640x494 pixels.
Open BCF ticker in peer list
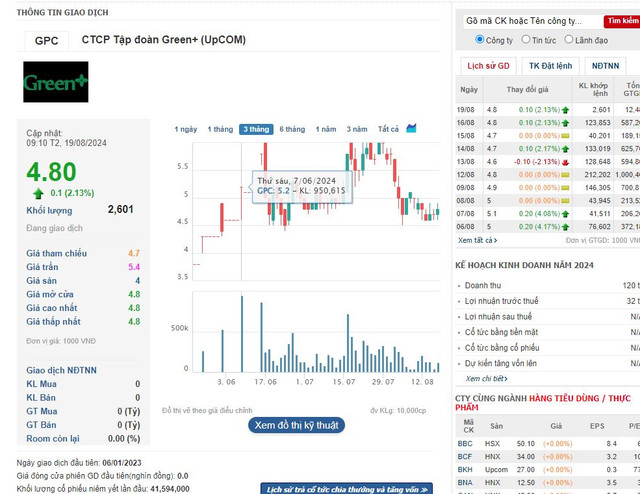[465, 457]
